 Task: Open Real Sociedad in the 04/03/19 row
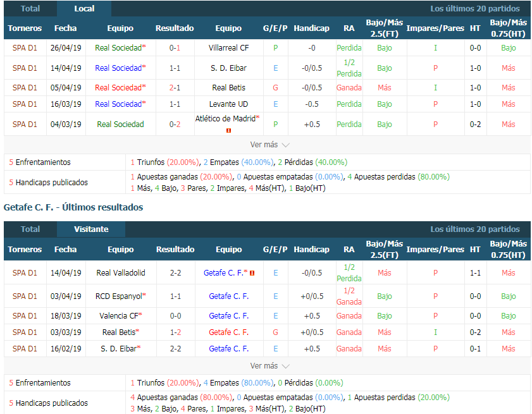coord(120,125)
